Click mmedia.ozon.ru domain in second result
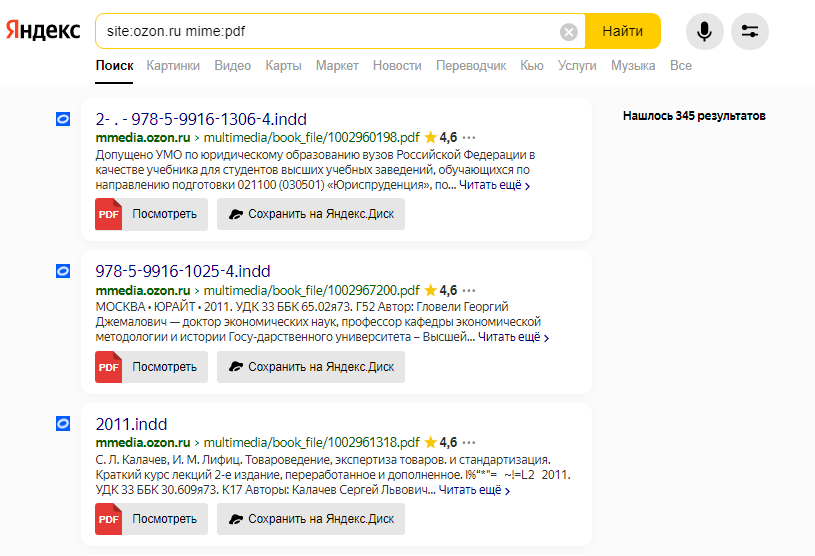 point(143,290)
